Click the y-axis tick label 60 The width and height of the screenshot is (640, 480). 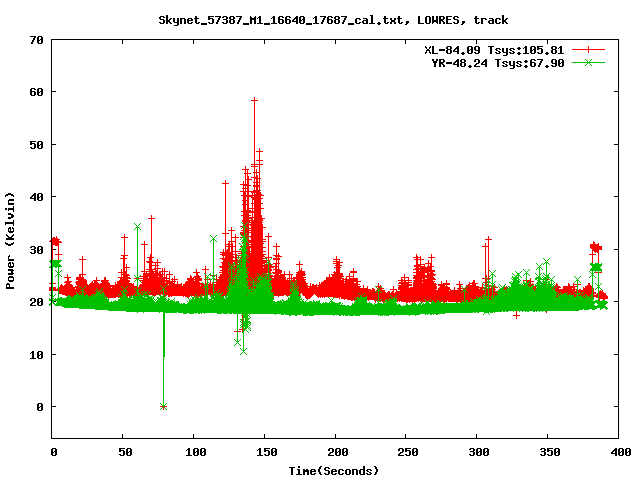coord(36,92)
